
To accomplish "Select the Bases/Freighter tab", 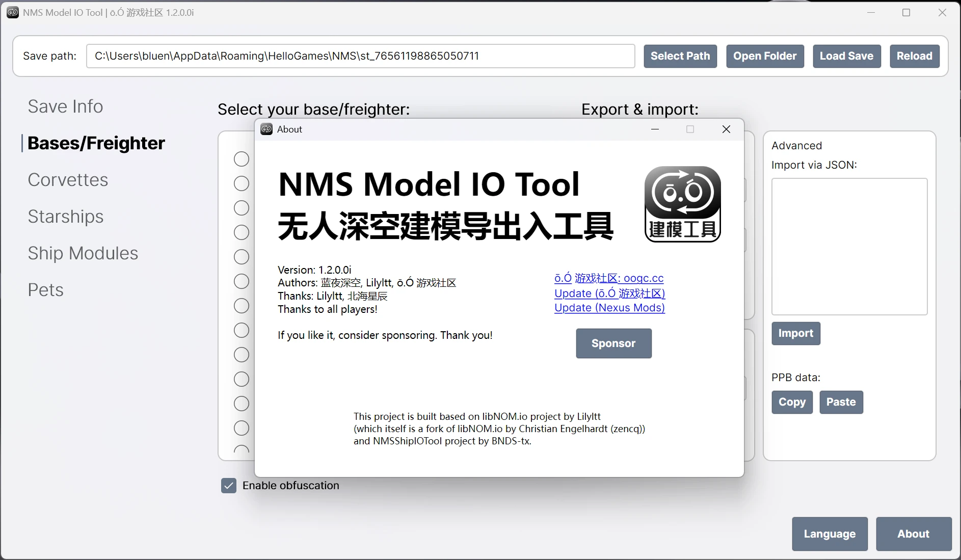I will click(96, 143).
